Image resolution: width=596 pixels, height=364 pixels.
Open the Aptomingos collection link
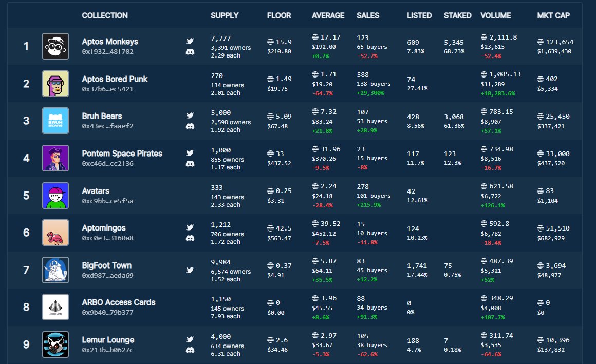(x=104, y=228)
